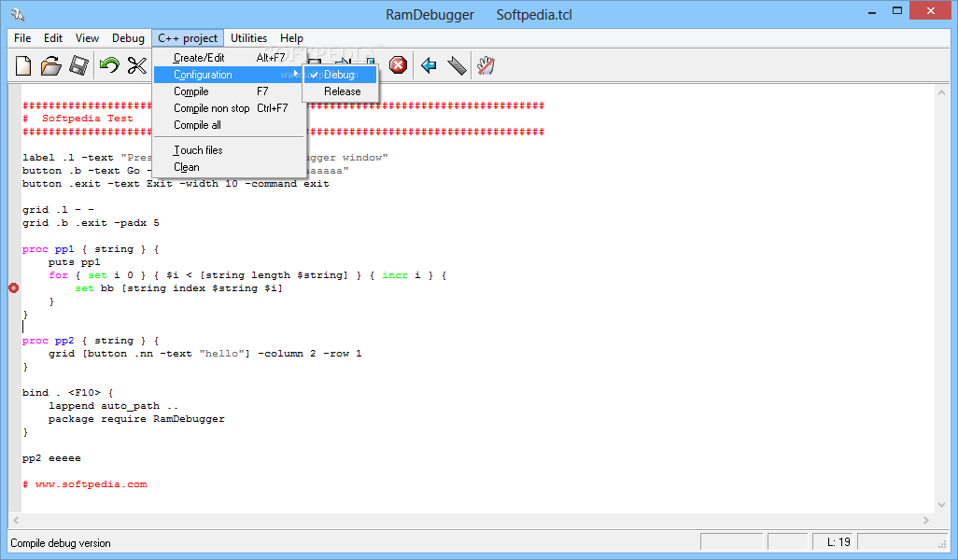Save the file using the floppy disk icon

tap(78, 65)
